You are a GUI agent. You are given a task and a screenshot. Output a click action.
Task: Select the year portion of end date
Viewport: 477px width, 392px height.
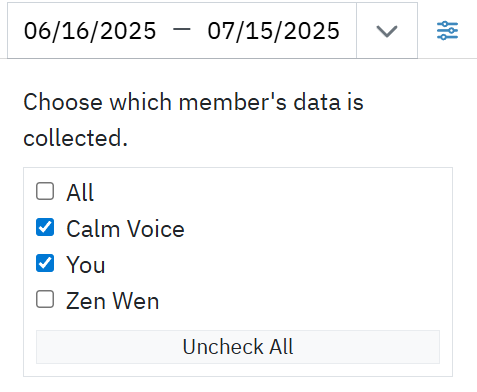click(312, 31)
